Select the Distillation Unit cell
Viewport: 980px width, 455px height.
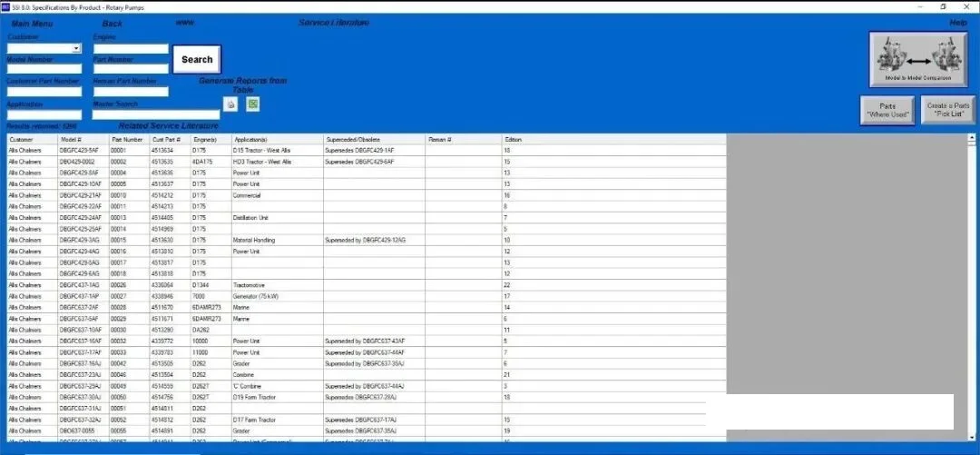click(277, 218)
